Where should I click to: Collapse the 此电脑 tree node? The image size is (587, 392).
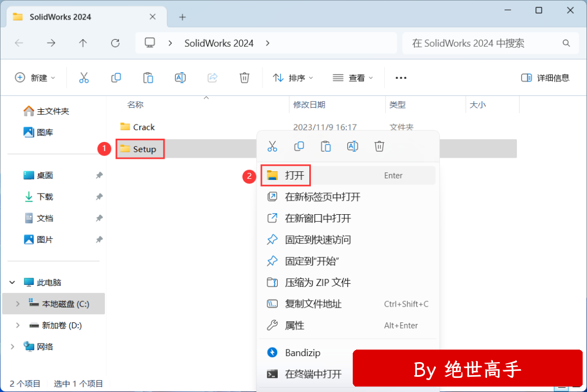13,283
